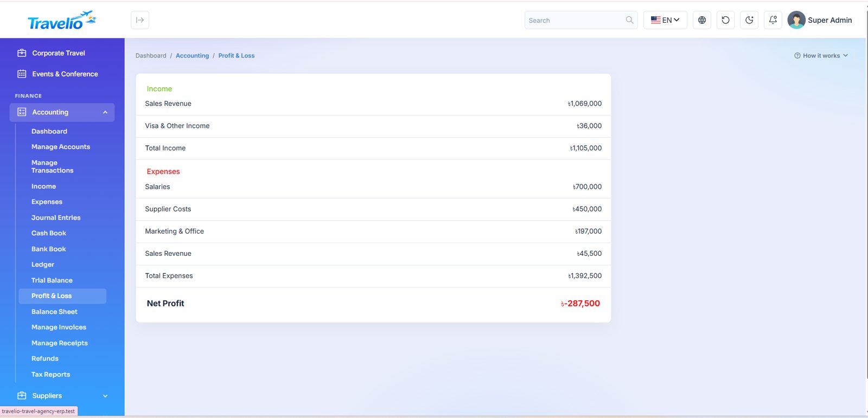The height and width of the screenshot is (418, 868).
Task: Click the Profit & Loss breadcrumb
Action: pos(237,56)
